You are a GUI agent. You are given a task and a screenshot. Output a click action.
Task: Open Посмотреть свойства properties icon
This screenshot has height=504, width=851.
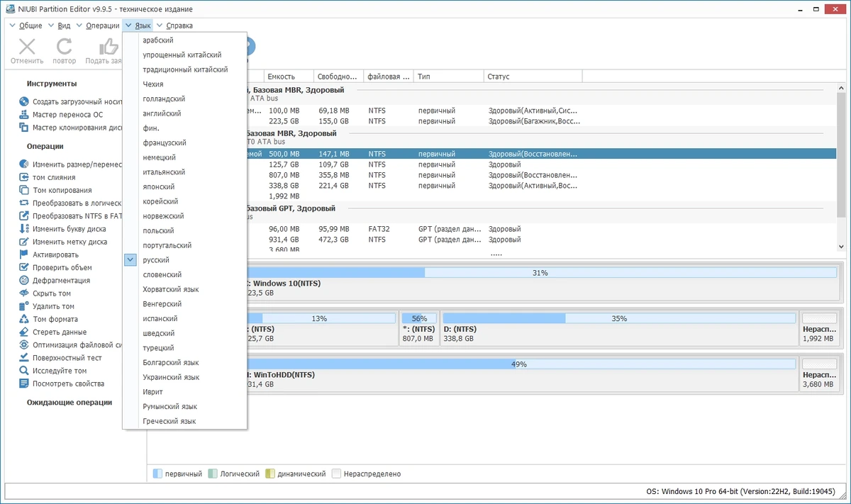coord(24,383)
